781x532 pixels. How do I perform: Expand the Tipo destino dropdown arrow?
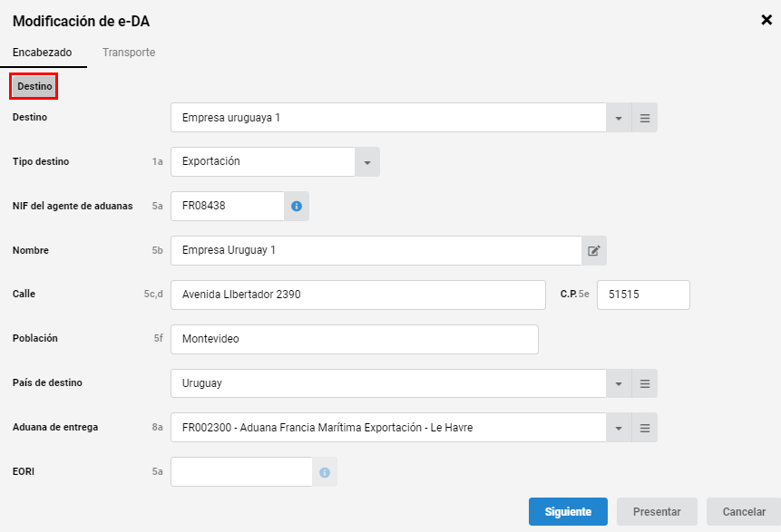click(x=367, y=162)
